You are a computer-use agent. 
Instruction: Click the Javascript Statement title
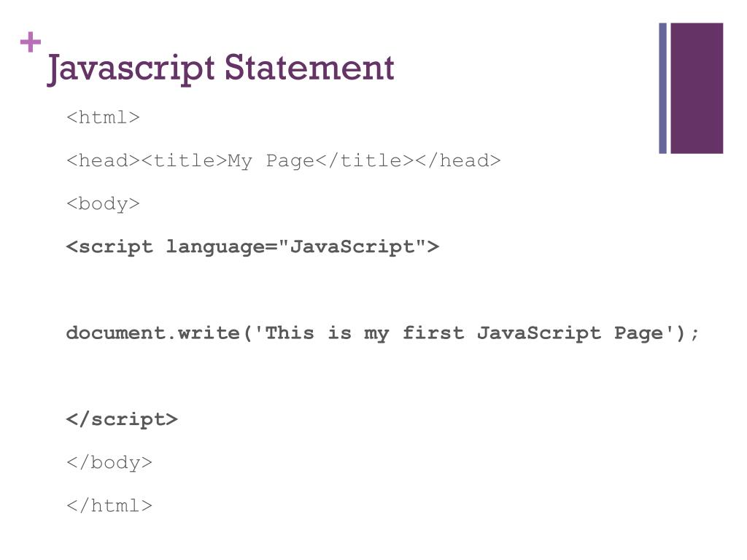[x=220, y=69]
